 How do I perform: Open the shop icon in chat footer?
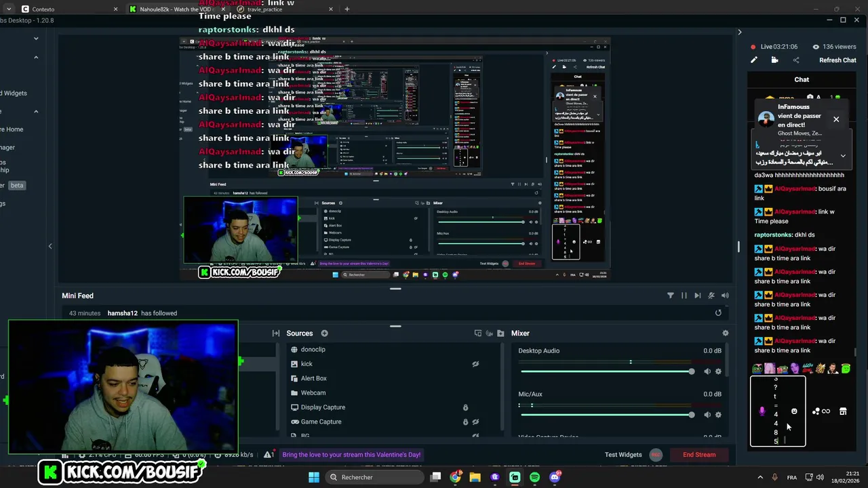843,411
